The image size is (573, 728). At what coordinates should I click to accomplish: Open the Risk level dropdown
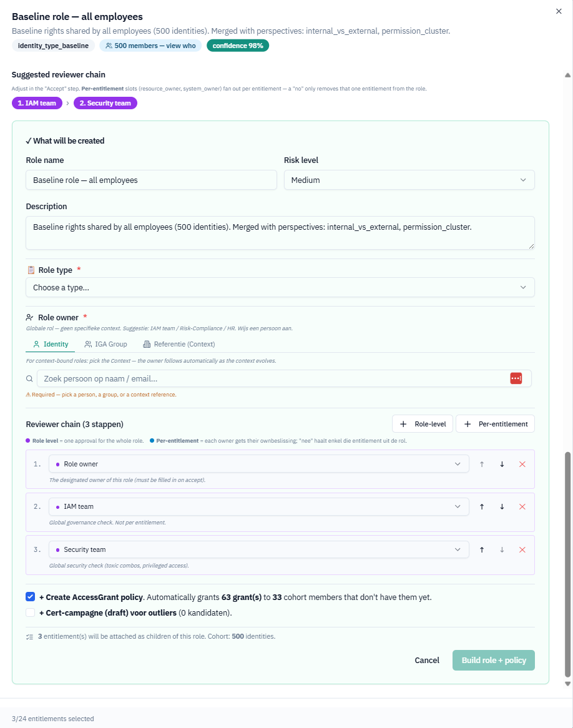(409, 180)
